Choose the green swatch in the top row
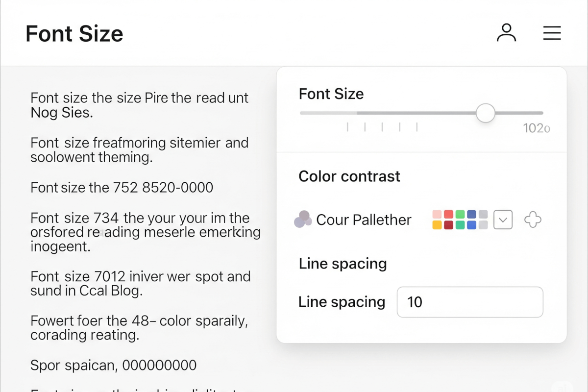The width and height of the screenshot is (588, 392). click(x=460, y=214)
